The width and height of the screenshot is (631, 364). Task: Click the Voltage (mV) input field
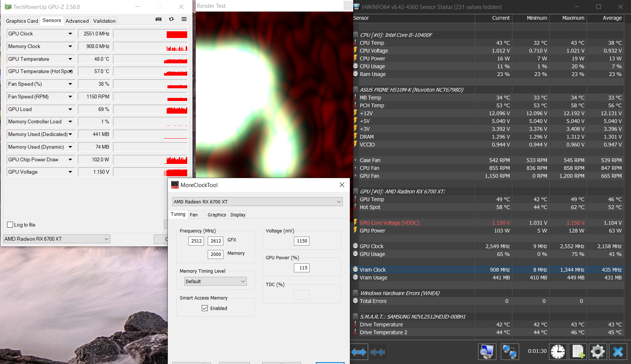click(x=302, y=241)
